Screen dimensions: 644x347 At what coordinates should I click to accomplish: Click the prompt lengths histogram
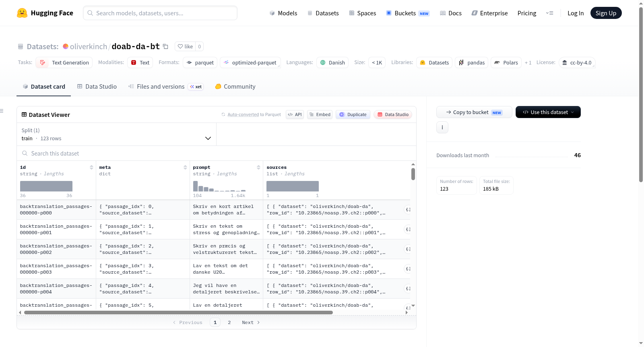click(x=219, y=186)
